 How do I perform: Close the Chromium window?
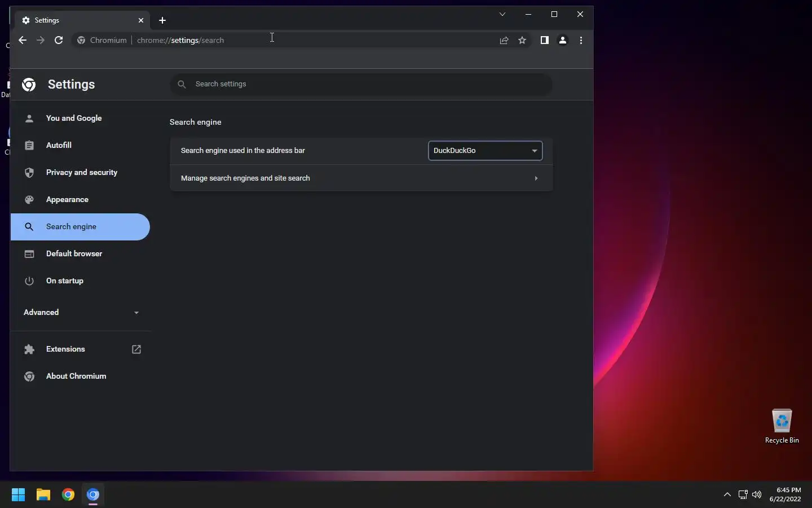(580, 14)
